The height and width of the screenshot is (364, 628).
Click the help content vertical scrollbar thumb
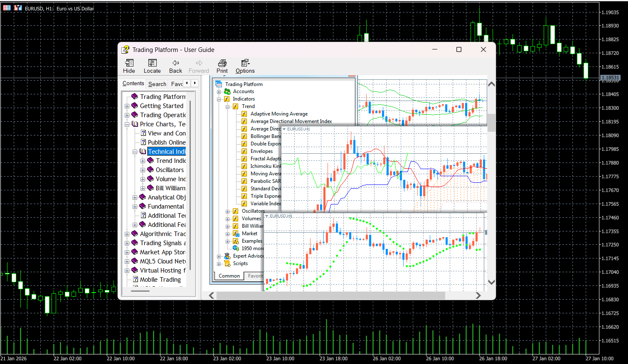(491, 123)
